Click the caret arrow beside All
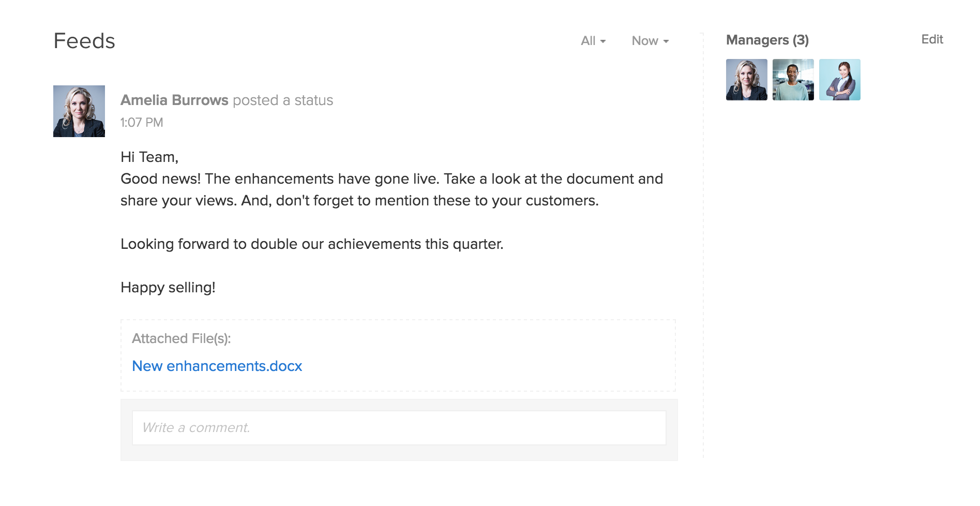This screenshot has height=506, width=980. [603, 41]
